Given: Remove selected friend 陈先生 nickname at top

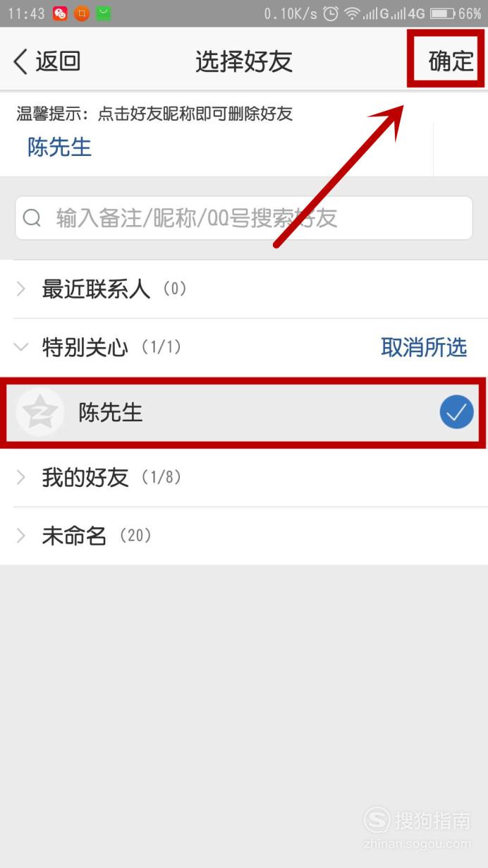Looking at the screenshot, I should point(59,147).
